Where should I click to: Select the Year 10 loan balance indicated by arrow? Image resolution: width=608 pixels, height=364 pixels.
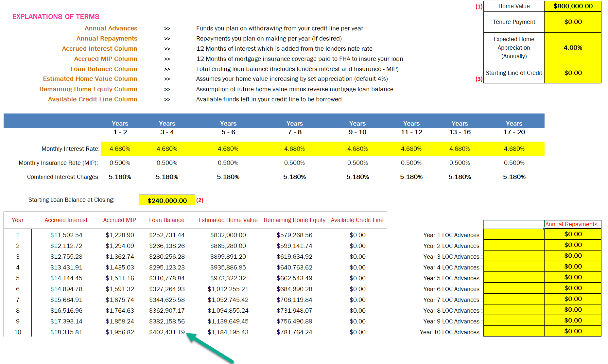(x=167, y=332)
